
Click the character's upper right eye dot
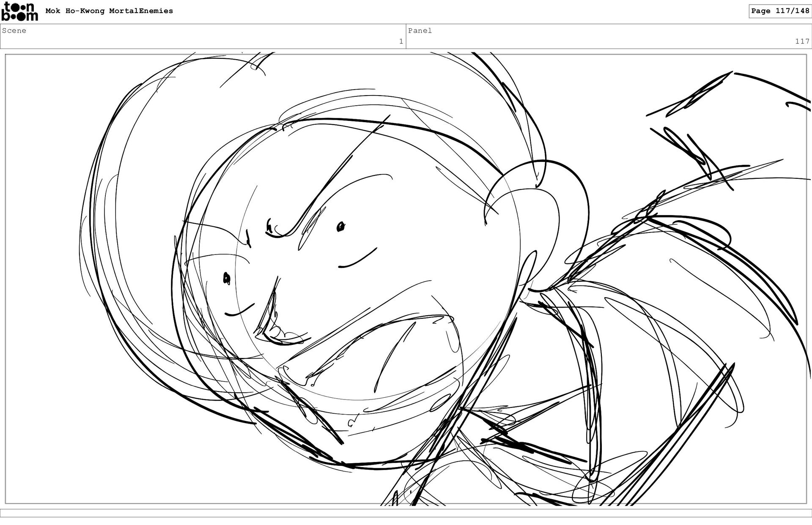340,227
